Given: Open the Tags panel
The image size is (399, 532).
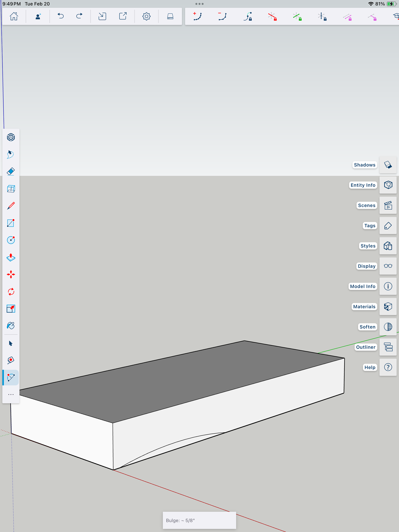Looking at the screenshot, I should (x=388, y=226).
